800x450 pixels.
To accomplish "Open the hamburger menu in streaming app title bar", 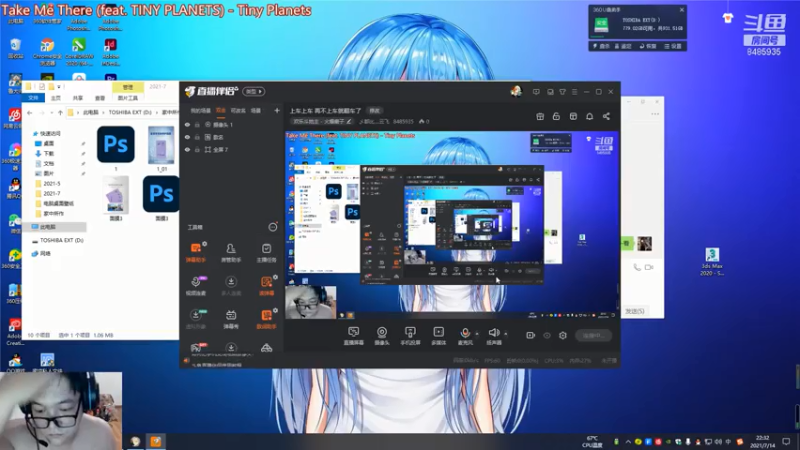I will pyautogui.click(x=574, y=92).
